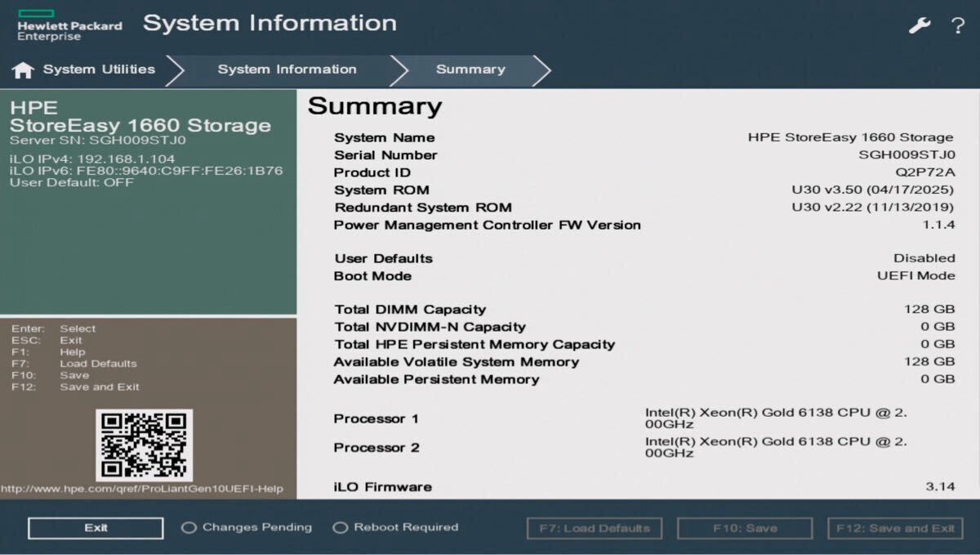980x555 pixels.
Task: Open System Information breadcrumb
Action: click(287, 69)
